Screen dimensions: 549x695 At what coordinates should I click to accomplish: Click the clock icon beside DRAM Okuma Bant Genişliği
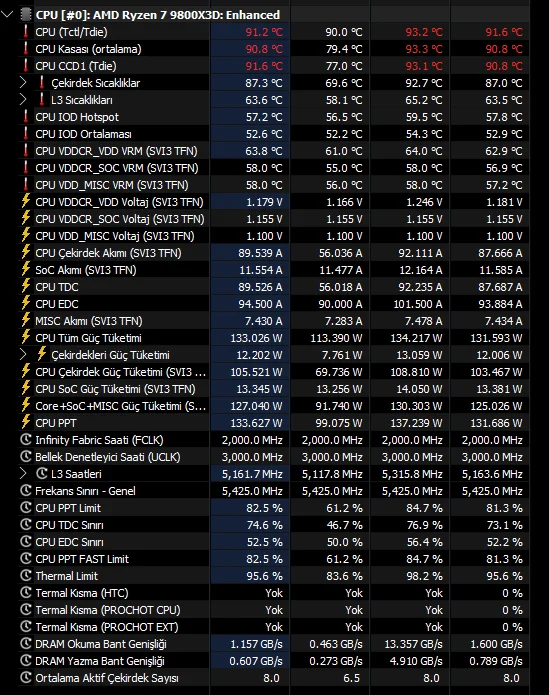(26, 643)
